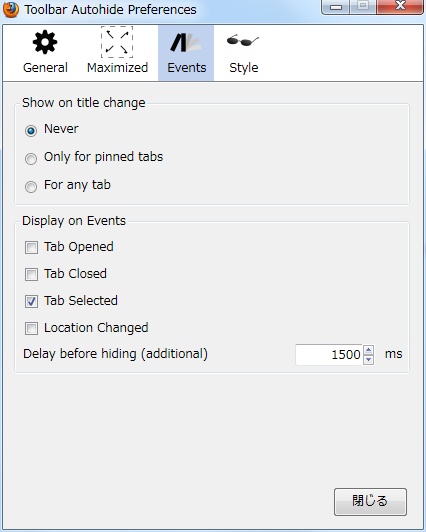Open the Style sunglasses icon pane
Viewport: 426px width, 532px height.
pos(243,40)
